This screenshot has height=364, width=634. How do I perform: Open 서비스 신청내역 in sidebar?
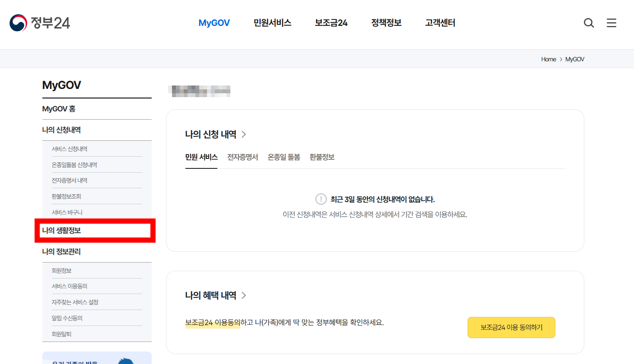(x=70, y=149)
